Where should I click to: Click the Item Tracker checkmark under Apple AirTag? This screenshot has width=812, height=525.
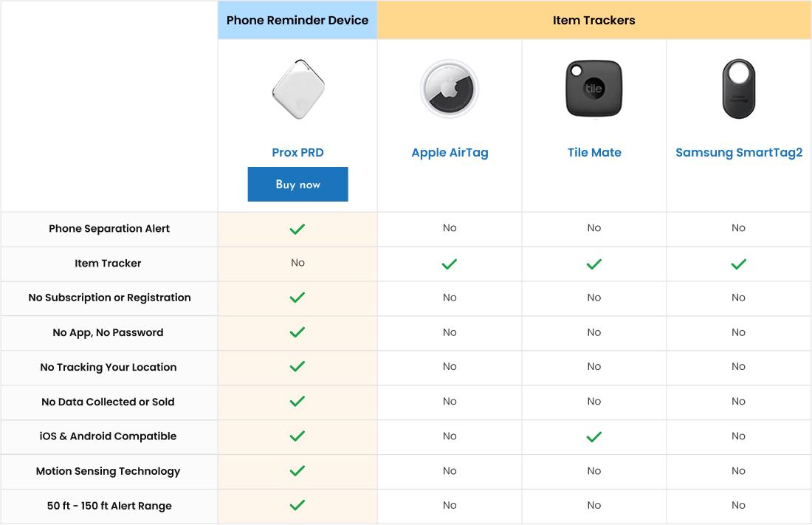450,263
